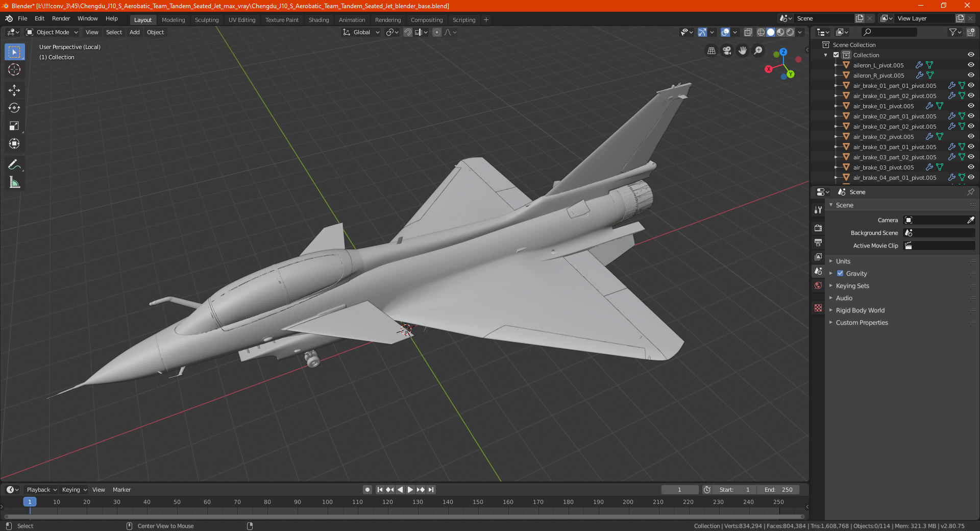980x531 pixels.
Task: Switch to the Modeling workspace tab
Action: tap(173, 20)
